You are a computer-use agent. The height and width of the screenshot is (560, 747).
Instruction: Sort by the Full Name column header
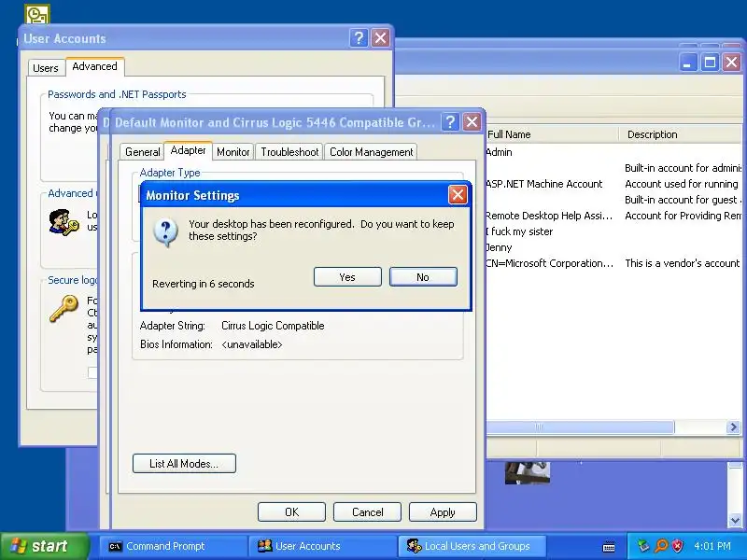[x=552, y=134]
